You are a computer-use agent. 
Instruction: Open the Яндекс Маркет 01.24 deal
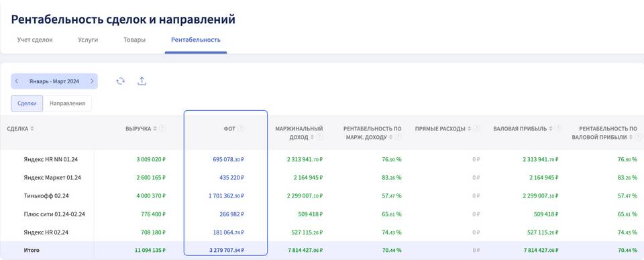[x=52, y=178]
